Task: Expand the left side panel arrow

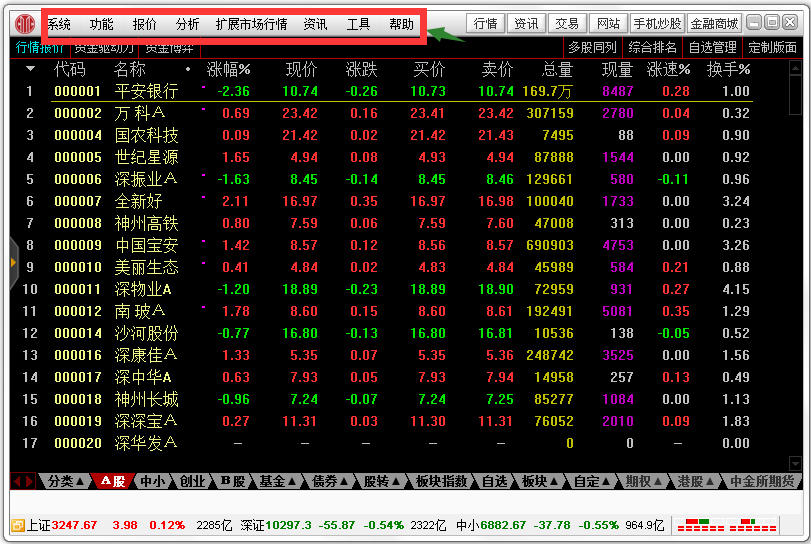Action: pos(13,263)
